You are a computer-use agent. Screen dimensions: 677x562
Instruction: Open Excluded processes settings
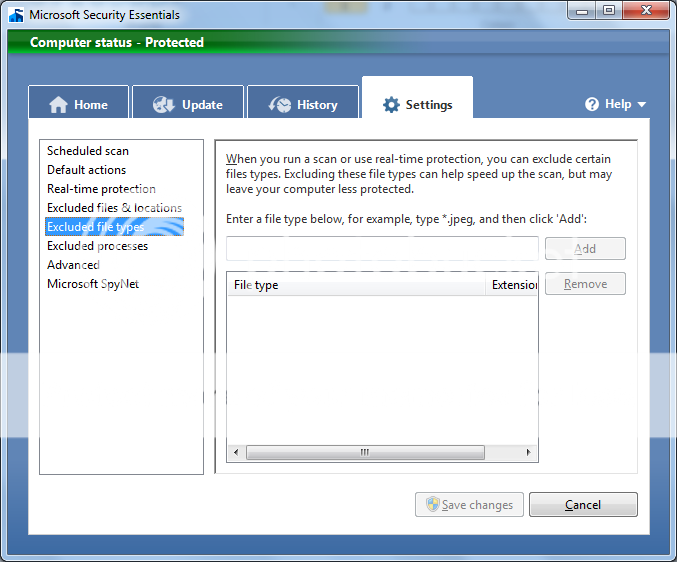click(x=97, y=246)
